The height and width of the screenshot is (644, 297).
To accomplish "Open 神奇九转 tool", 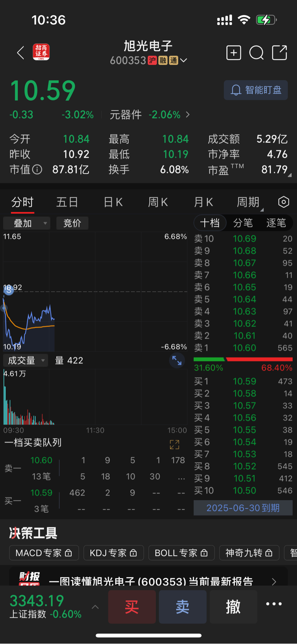I will click(249, 553).
